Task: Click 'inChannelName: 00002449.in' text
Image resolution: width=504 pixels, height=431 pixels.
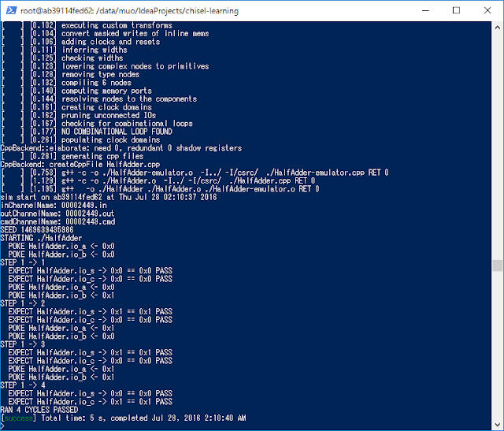Action: pyautogui.click(x=54, y=206)
